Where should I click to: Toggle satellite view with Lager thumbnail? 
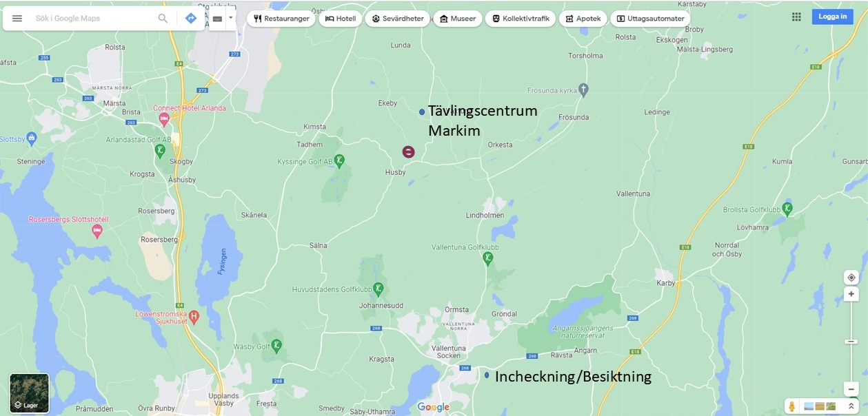click(30, 393)
